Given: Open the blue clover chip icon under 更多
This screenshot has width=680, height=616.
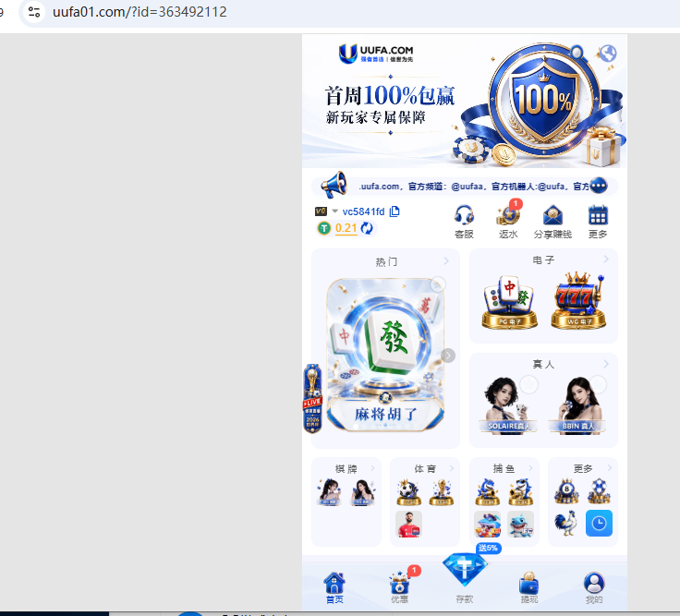Looking at the screenshot, I should 599,491.
